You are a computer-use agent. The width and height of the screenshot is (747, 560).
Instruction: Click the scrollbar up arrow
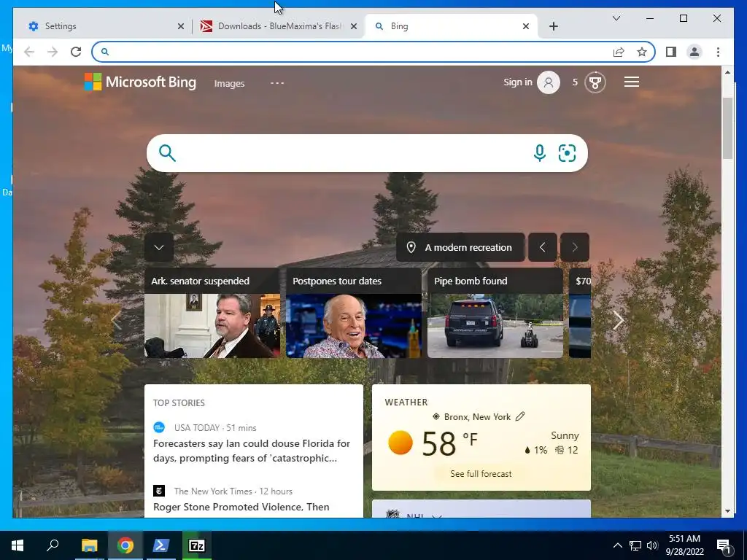727,72
